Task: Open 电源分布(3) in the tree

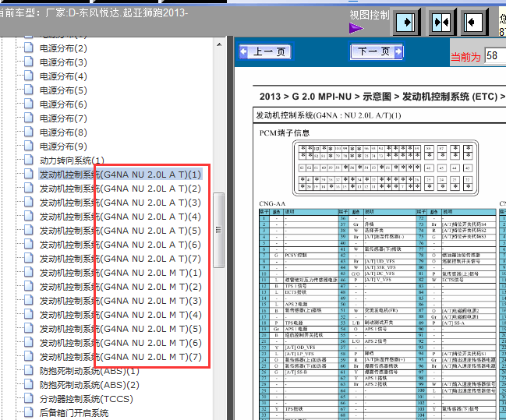Action: (63, 62)
